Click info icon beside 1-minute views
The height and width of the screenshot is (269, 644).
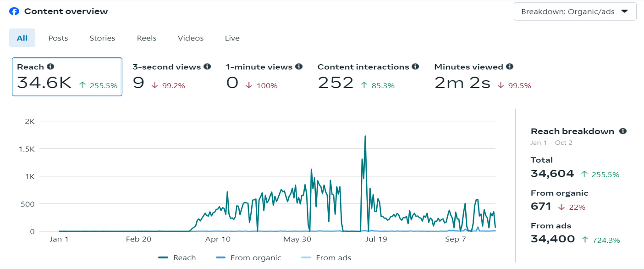point(299,67)
